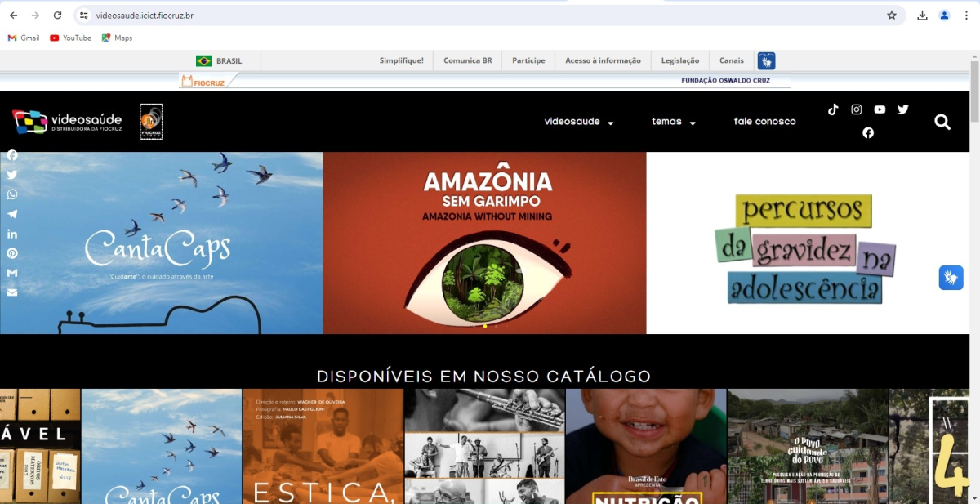The height and width of the screenshot is (504, 980).
Task: Share via Telegram side icon
Action: tap(12, 214)
